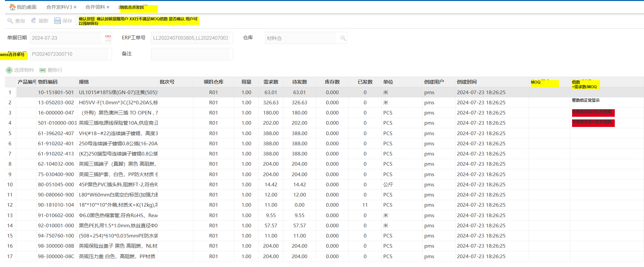
Task: Select the 销售合并发料 tab
Action: point(132,7)
